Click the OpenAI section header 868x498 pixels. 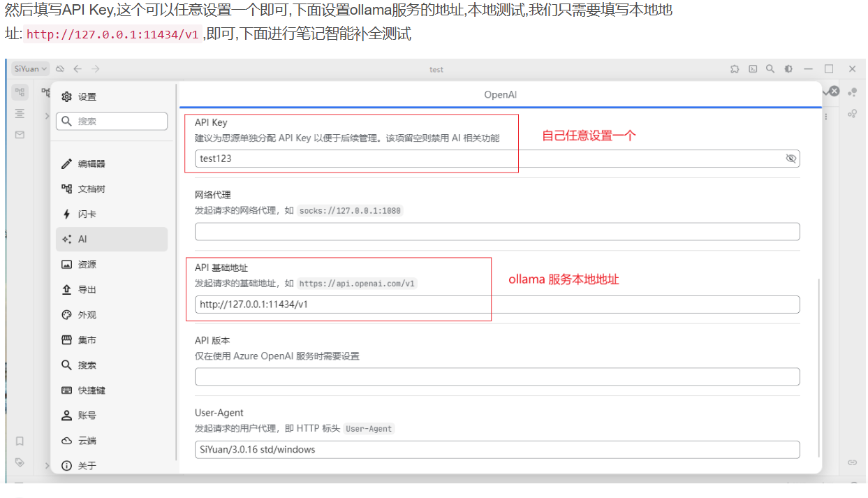[x=500, y=94]
